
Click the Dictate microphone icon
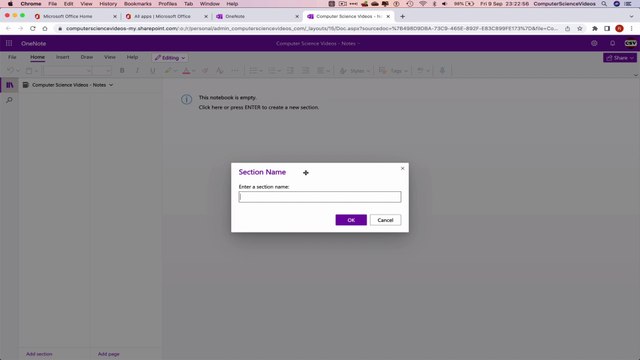click(x=442, y=71)
